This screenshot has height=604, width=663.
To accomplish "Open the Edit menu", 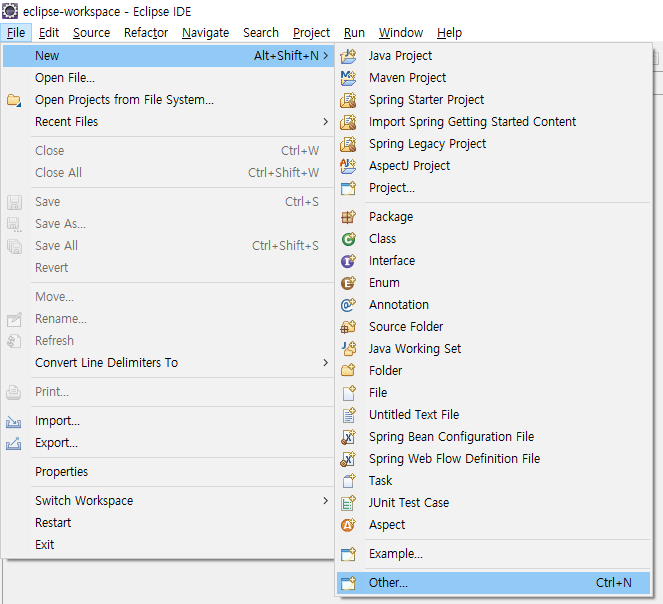I will point(49,33).
